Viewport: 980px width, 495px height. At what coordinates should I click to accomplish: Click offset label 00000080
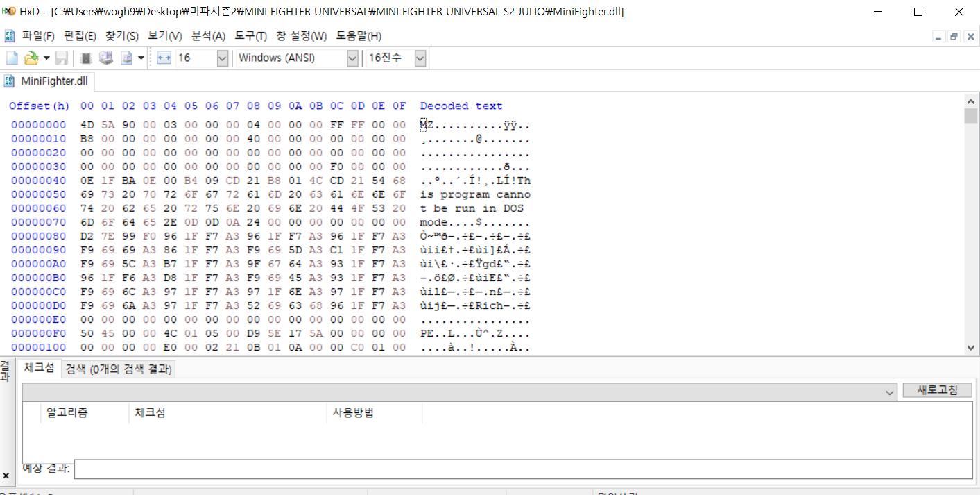tap(39, 236)
